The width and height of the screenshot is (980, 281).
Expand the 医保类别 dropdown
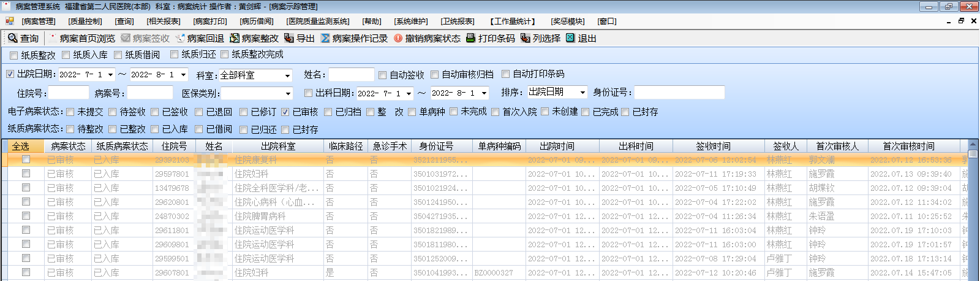288,94
